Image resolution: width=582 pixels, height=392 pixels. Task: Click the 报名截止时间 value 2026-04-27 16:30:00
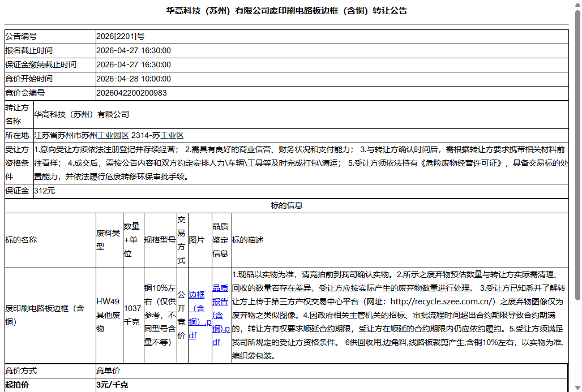point(134,50)
